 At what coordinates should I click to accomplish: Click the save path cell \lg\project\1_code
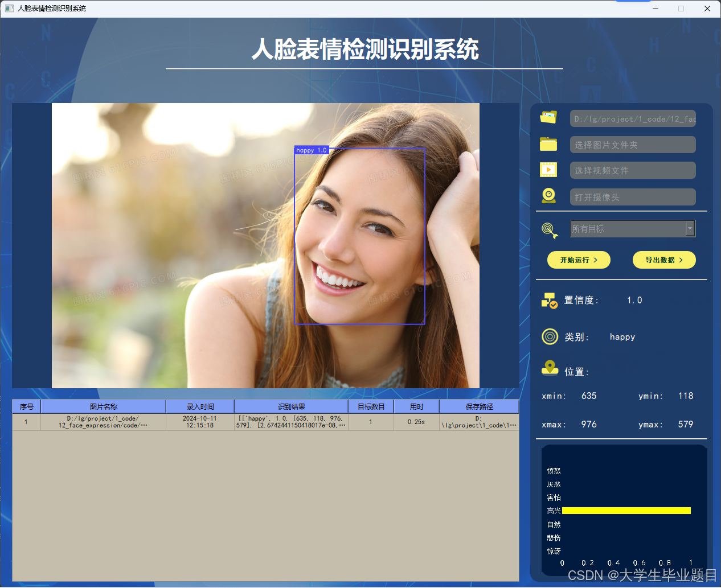coord(479,422)
